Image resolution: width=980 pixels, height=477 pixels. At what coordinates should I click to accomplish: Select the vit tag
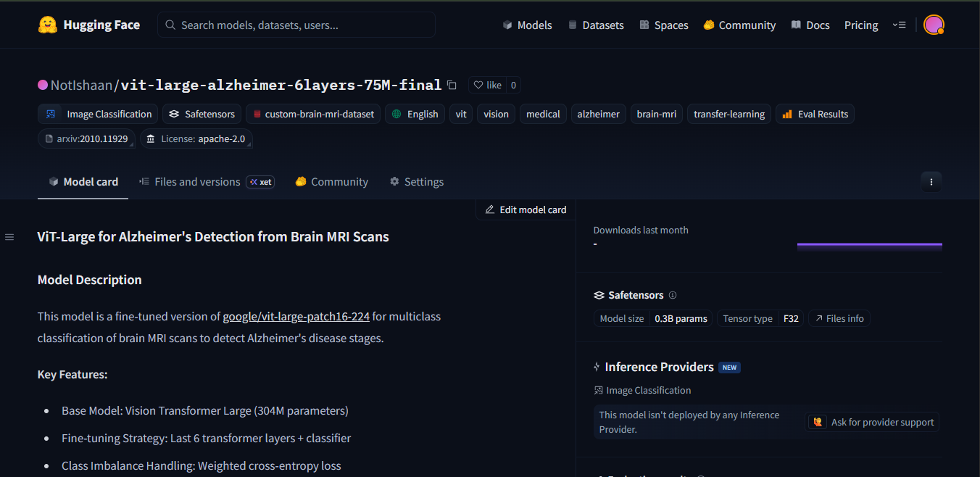461,114
